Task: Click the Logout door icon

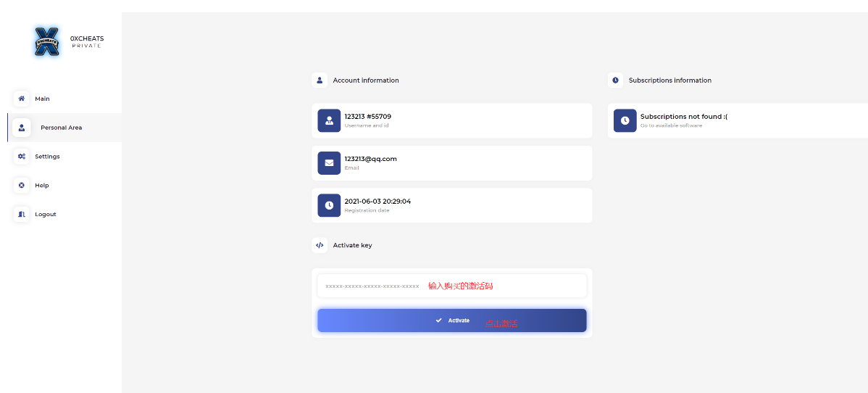Action: (22, 215)
